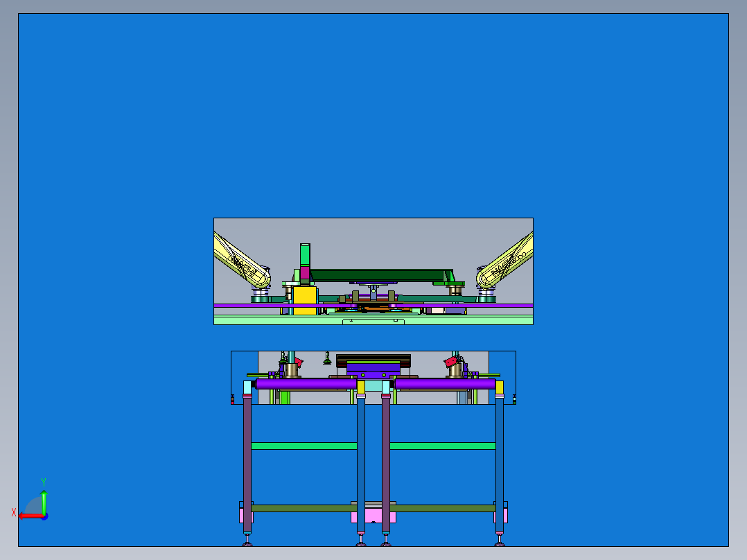
Task: Select the left red clamp in lower view
Action: pos(298,362)
